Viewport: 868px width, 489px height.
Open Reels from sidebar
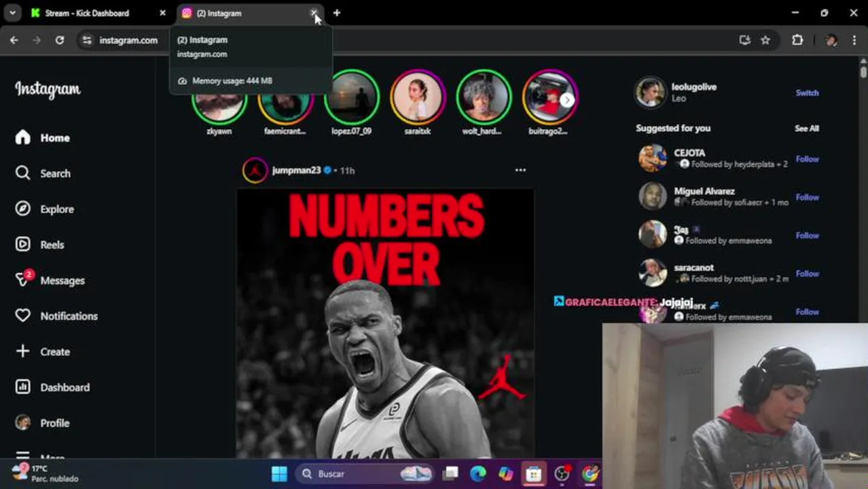(x=39, y=244)
